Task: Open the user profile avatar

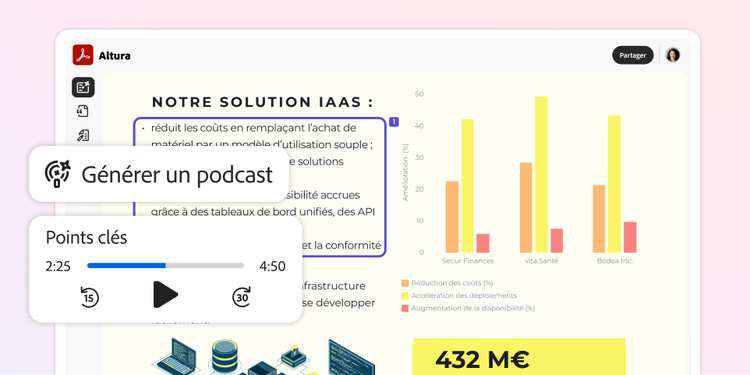Action: point(673,55)
